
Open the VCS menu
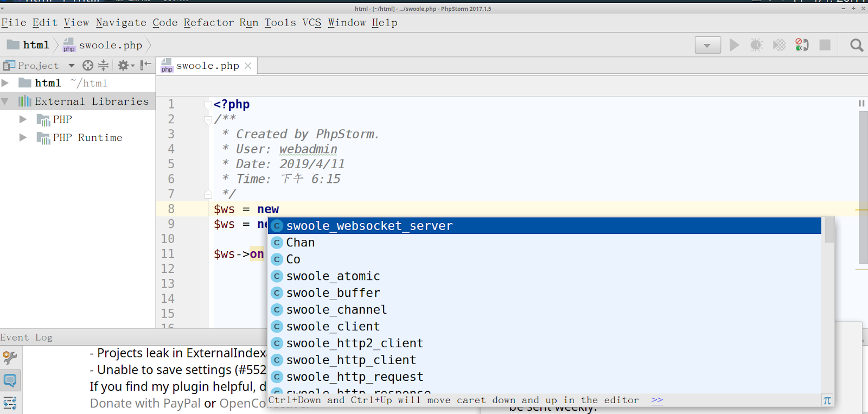[312, 23]
